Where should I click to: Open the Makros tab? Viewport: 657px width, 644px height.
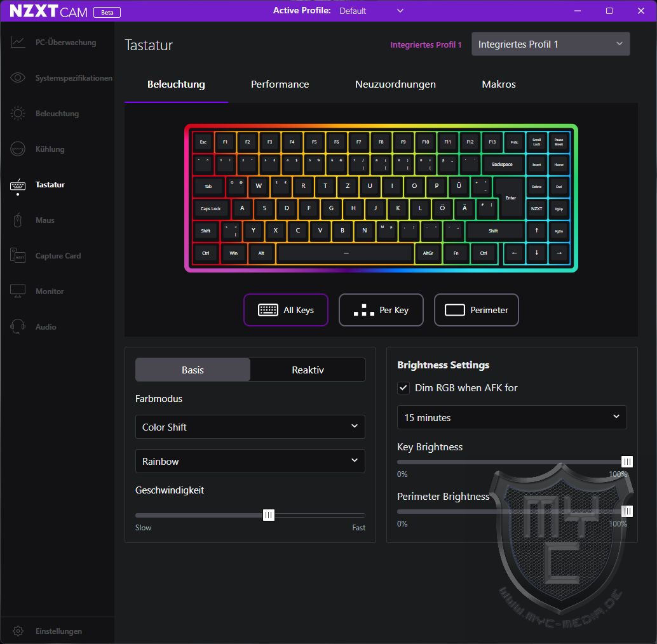coord(499,84)
